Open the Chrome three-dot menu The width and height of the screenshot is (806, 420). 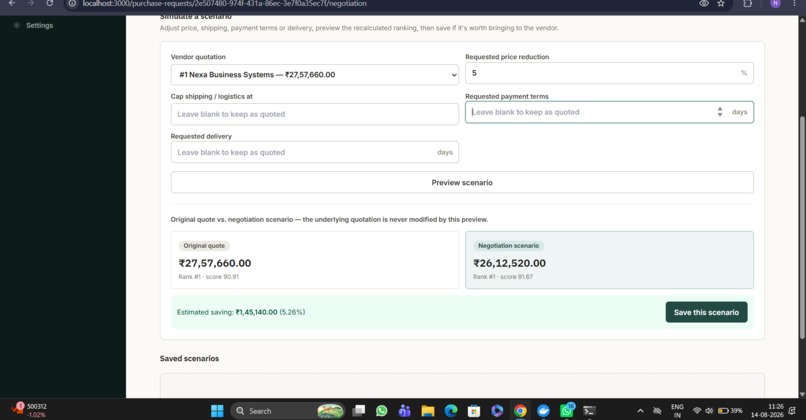(x=795, y=3)
